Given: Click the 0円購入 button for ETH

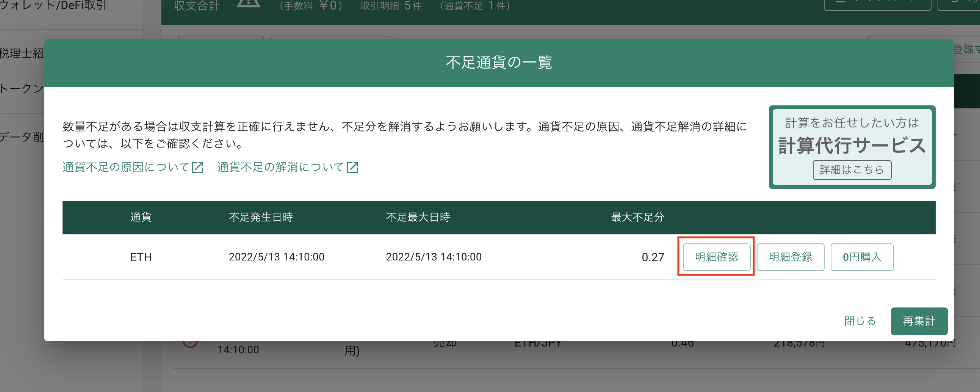Looking at the screenshot, I should coord(862,257).
